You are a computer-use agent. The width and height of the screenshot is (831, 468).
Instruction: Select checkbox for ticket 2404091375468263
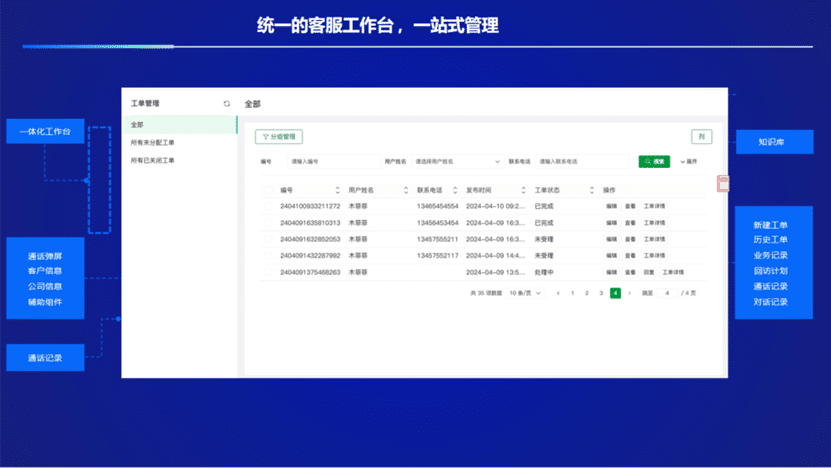tap(268, 272)
